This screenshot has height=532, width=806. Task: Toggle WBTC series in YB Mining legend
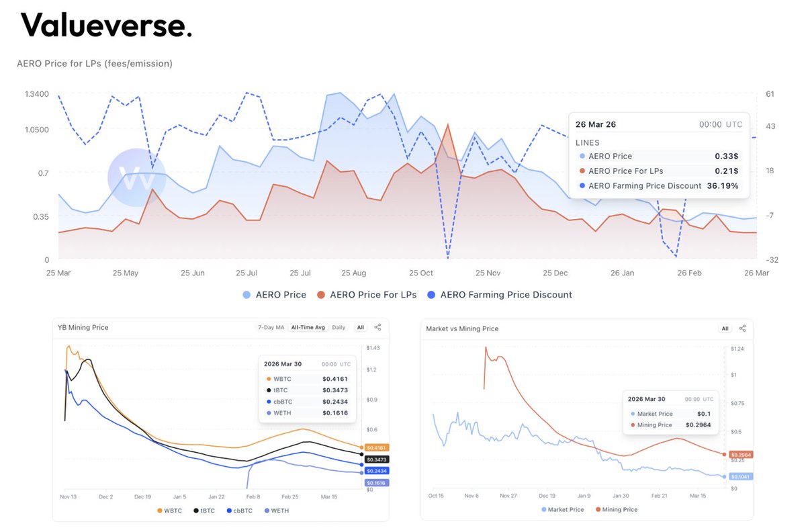[x=169, y=511]
